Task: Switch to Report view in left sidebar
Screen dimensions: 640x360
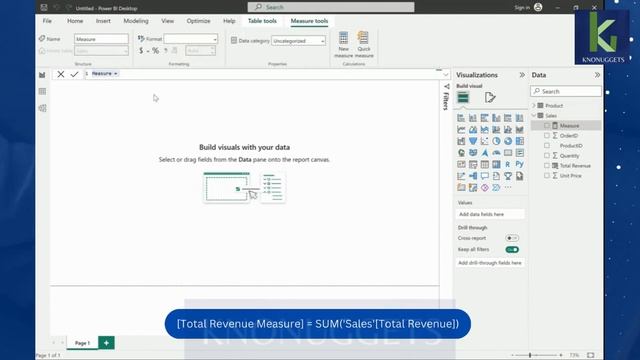Action: (42, 75)
